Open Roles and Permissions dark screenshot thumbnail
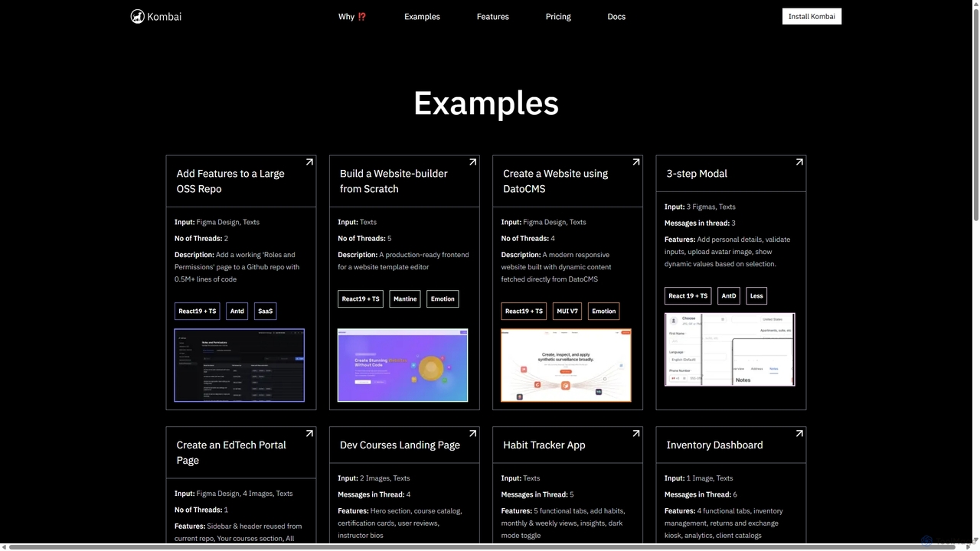The image size is (980, 551). [x=240, y=365]
